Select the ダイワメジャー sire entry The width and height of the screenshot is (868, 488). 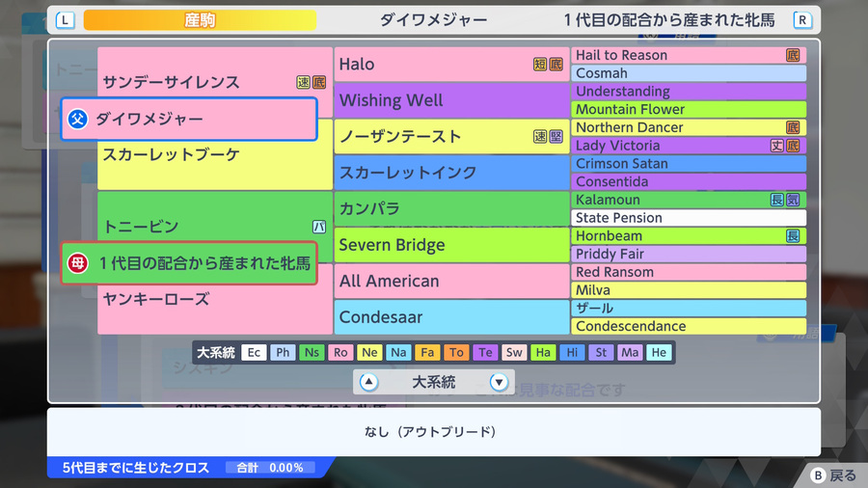189,119
